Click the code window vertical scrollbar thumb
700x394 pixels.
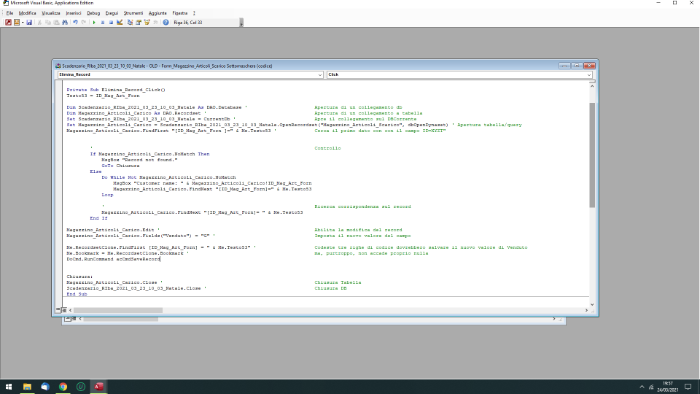592,155
